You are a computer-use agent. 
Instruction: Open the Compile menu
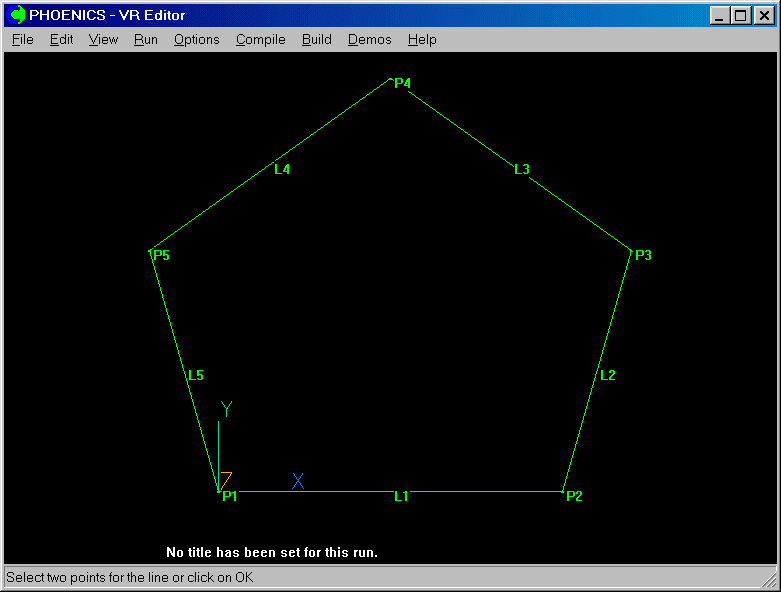click(260, 40)
